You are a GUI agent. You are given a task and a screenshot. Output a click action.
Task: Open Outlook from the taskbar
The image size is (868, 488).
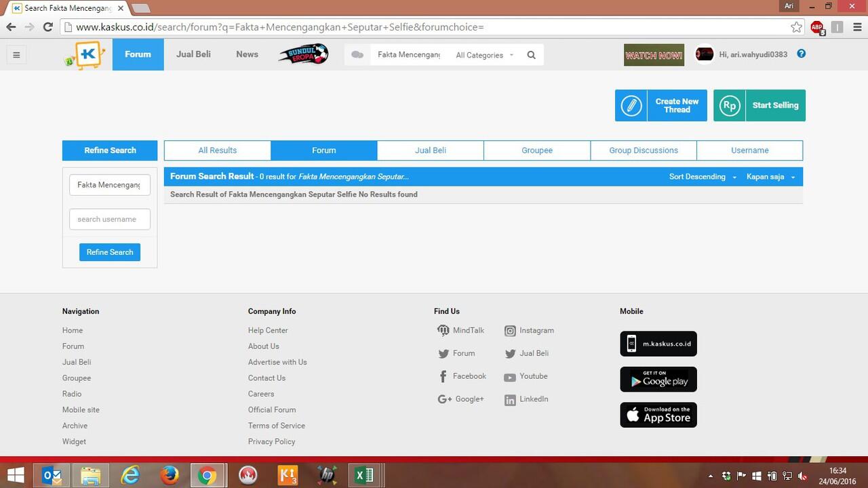coord(52,476)
